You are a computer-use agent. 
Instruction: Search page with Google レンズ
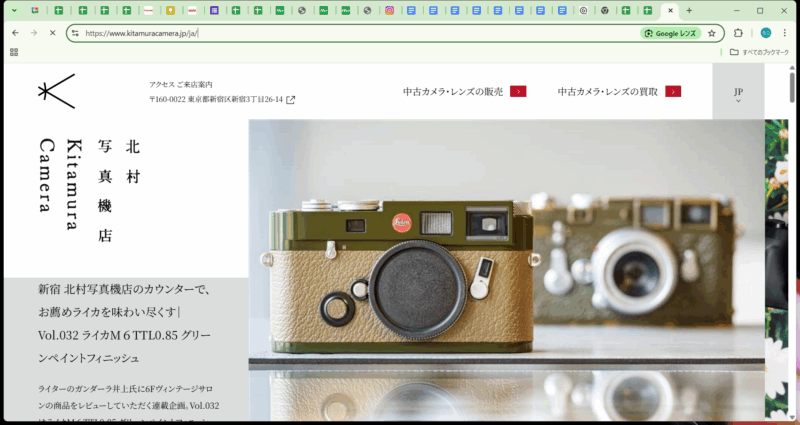click(670, 33)
